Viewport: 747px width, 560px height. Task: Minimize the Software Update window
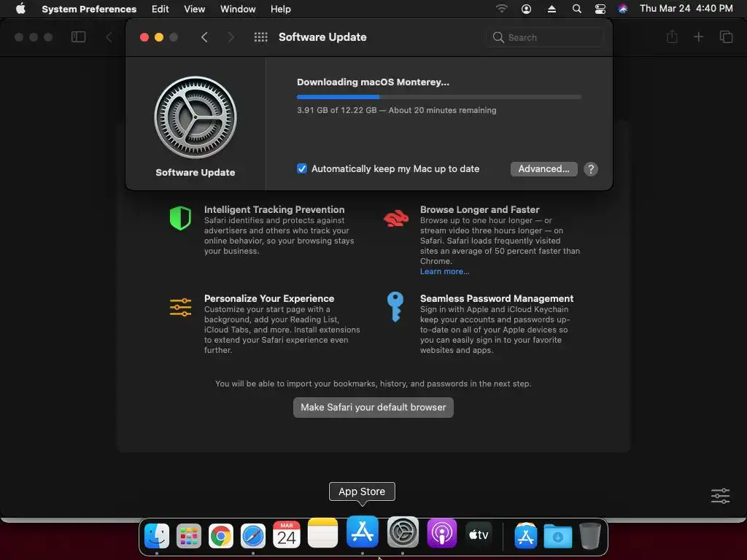click(x=159, y=37)
